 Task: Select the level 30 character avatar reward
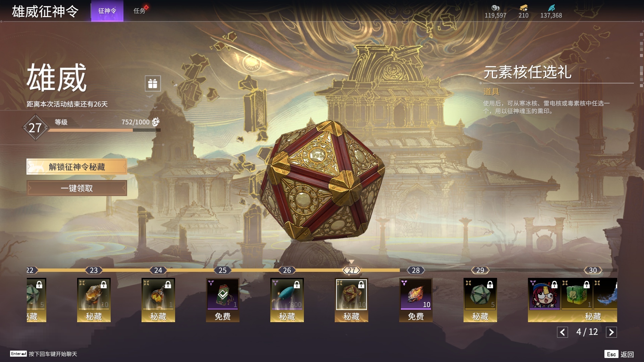[544, 294]
